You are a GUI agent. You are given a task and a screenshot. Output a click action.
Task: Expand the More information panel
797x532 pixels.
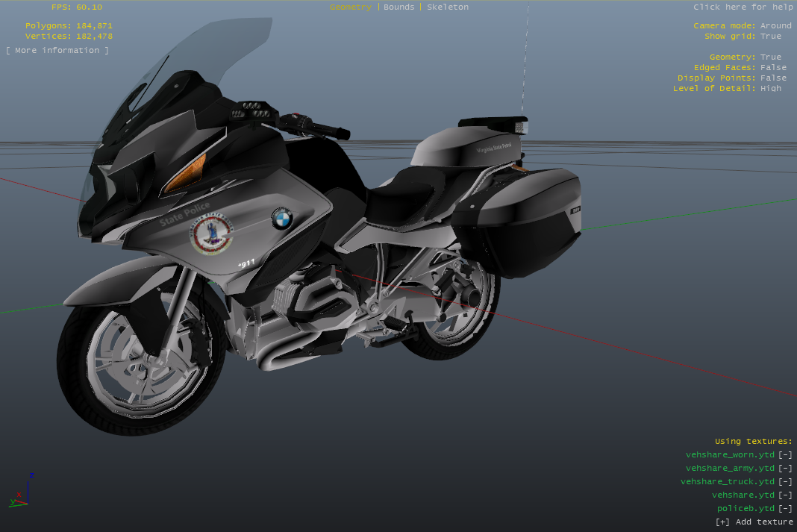click(57, 51)
